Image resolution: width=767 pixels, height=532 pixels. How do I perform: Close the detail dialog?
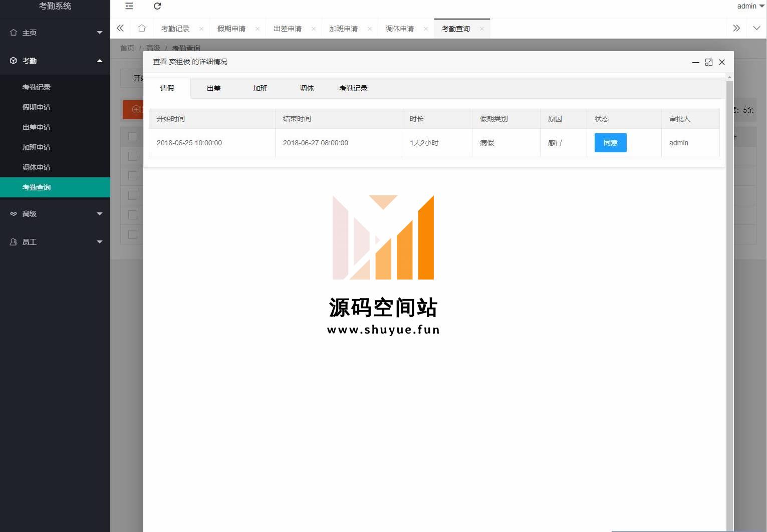tap(722, 62)
